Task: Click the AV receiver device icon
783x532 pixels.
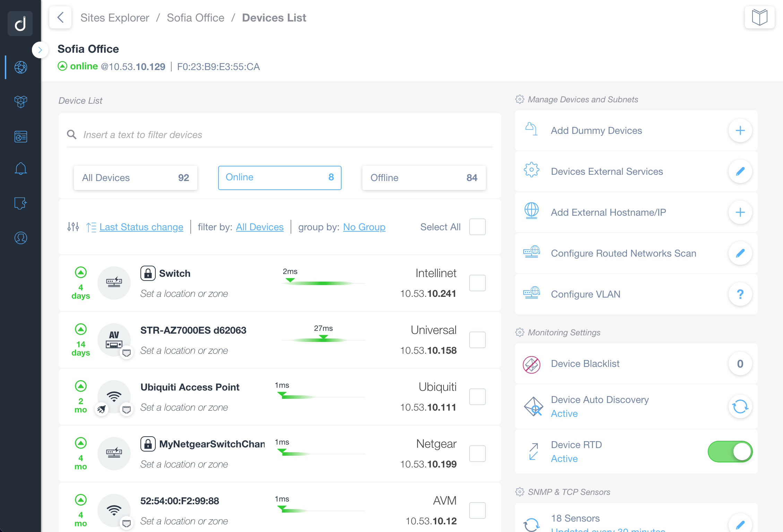Action: tap(114, 340)
